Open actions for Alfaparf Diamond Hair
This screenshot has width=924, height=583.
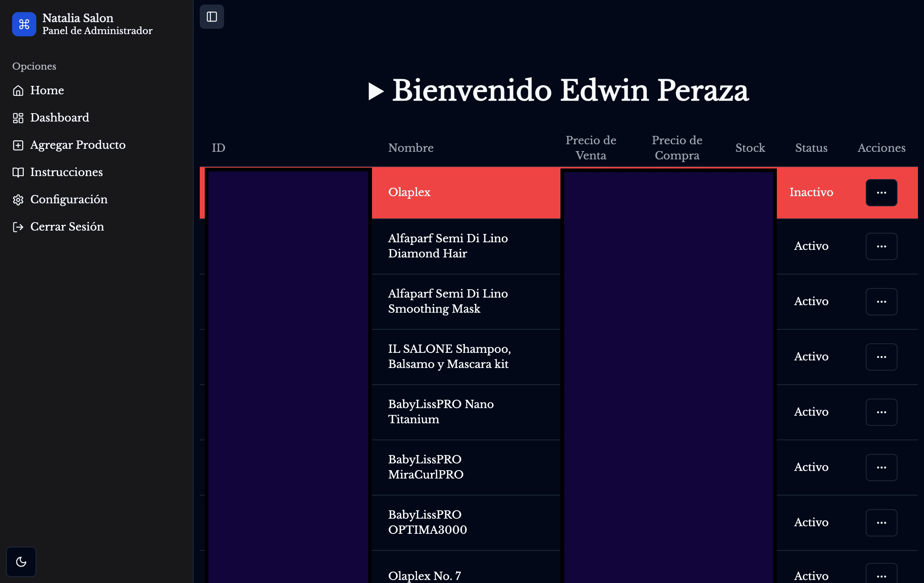coord(881,246)
